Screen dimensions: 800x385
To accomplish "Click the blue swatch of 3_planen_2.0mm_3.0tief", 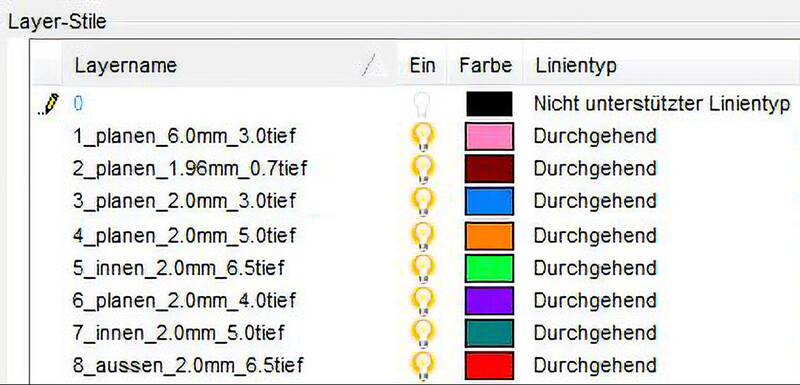I will pos(489,201).
